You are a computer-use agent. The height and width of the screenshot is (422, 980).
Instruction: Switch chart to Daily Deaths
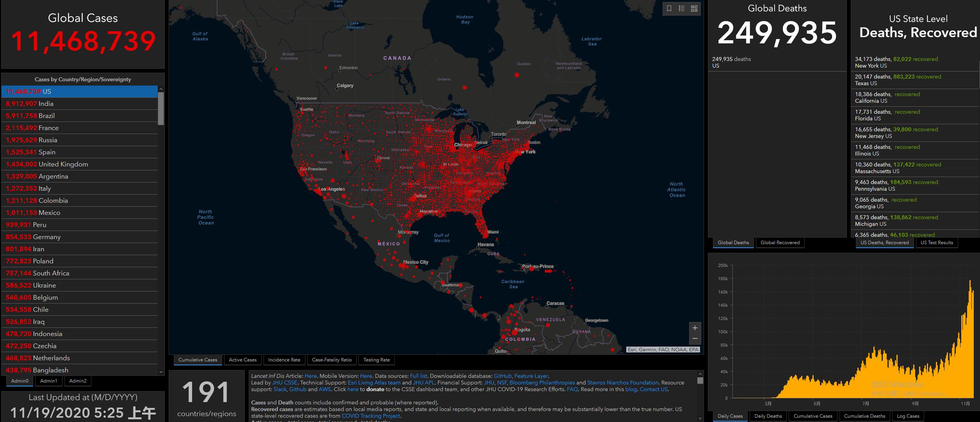pyautogui.click(x=768, y=416)
